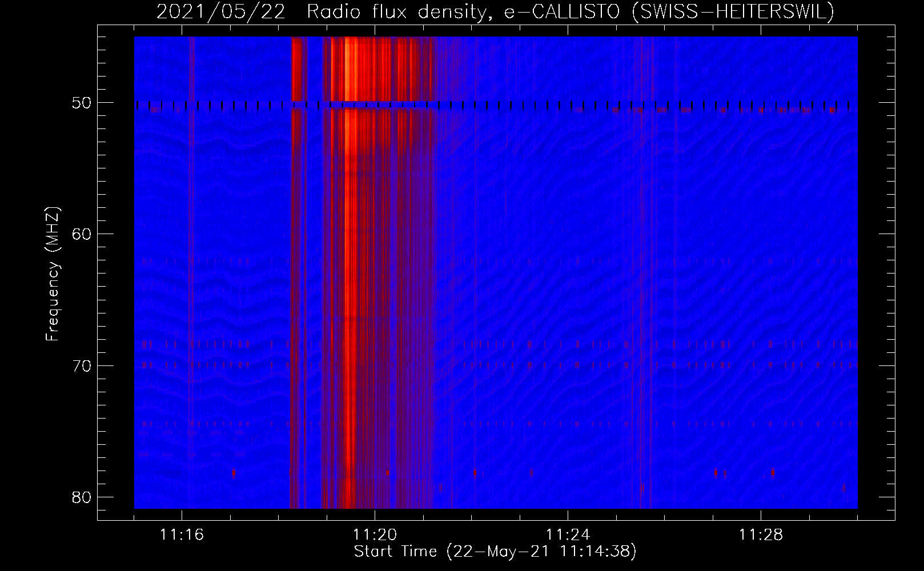924x571 pixels.
Task: Click the 'Frequency (MHZ)' axis label
Action: pyautogui.click(x=53, y=274)
